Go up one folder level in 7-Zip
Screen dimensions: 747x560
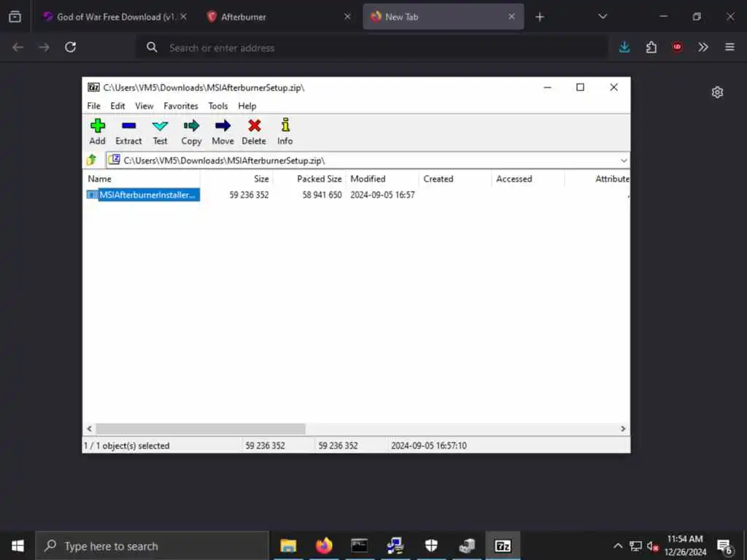(91, 160)
